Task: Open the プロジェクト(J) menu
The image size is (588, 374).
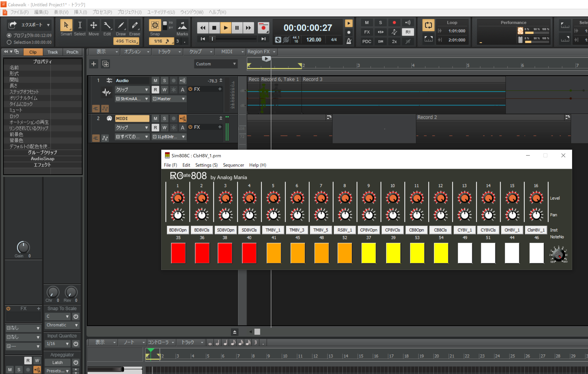Action: click(x=129, y=12)
